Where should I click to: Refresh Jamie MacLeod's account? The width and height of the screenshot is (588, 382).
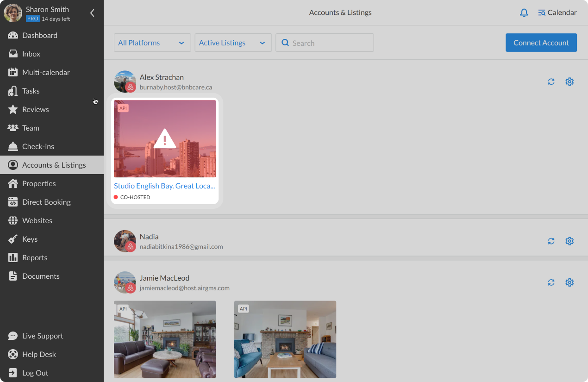tap(551, 282)
